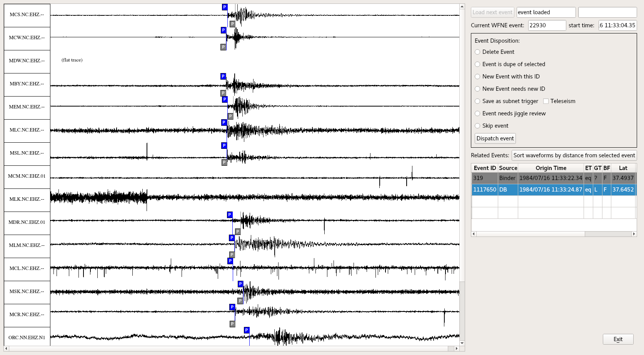Click the MLC.NC.EHZ station label
644x355 pixels.
click(x=27, y=130)
